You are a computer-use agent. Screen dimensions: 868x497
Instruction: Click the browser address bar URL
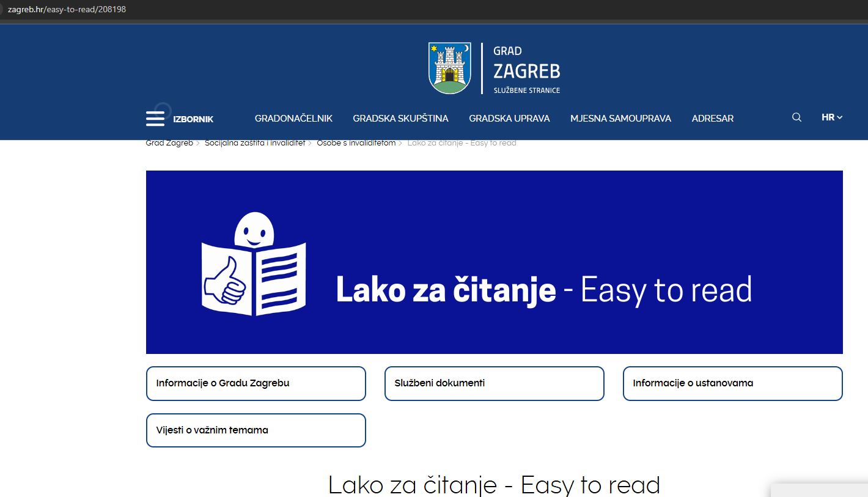[66, 9]
